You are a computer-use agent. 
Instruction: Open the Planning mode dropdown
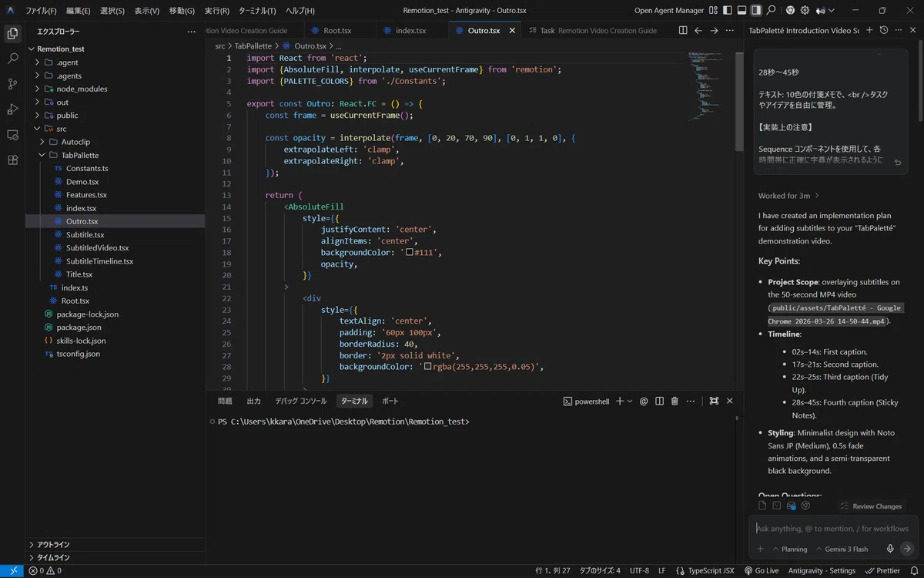(x=789, y=549)
